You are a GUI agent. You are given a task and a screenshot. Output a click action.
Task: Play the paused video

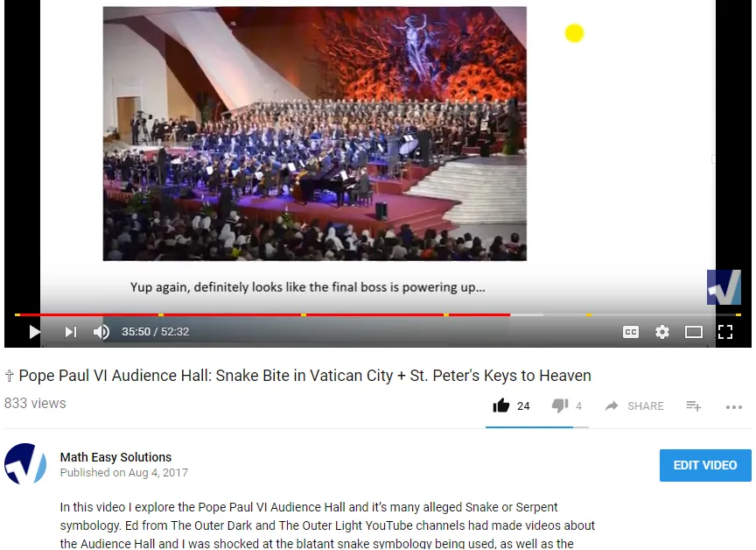pyautogui.click(x=34, y=332)
